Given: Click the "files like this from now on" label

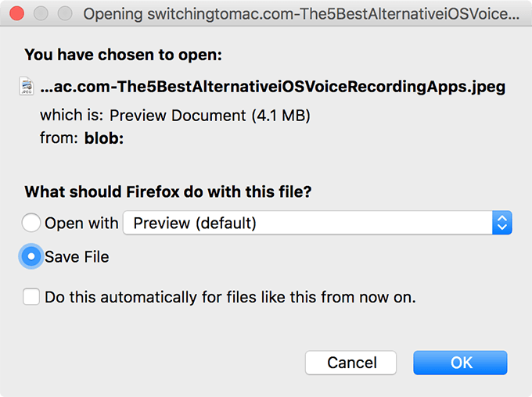Looking at the screenshot, I should (230, 297).
